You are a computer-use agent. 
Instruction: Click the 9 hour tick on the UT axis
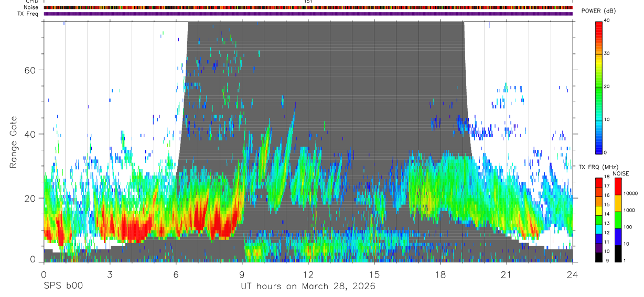click(242, 274)
